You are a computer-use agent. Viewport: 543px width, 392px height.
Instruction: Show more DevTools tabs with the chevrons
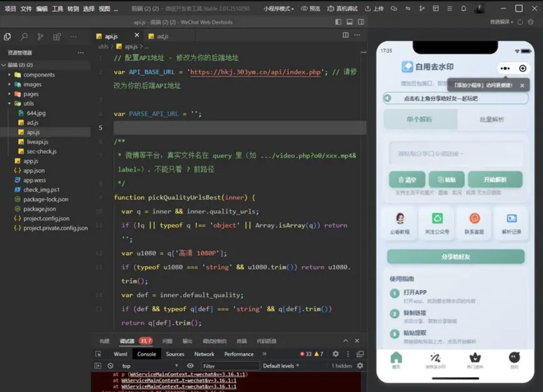tap(264, 354)
